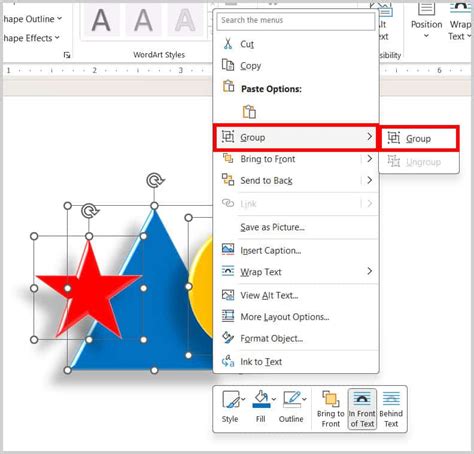Select the second WordArt style A
Image resolution: width=474 pixels, height=454 pixels.
point(144,21)
